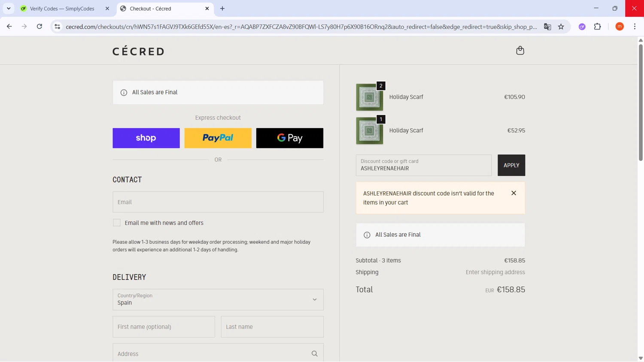Screen dimensions: 644x362
Task: View site information icon in address bar
Action: click(x=57, y=27)
